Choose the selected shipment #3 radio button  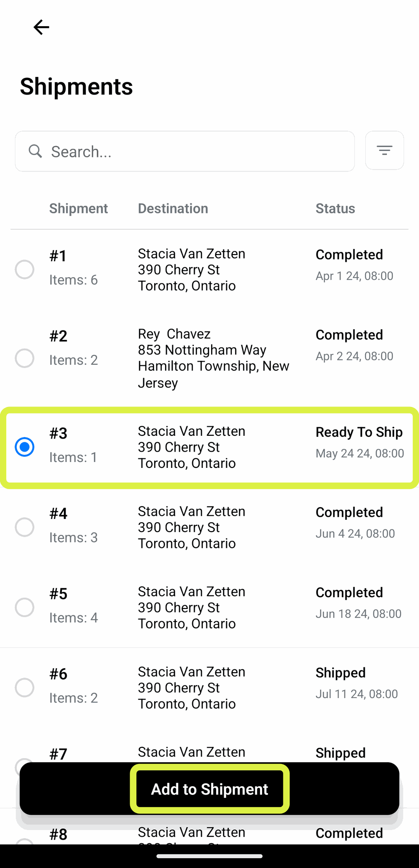tap(24, 447)
